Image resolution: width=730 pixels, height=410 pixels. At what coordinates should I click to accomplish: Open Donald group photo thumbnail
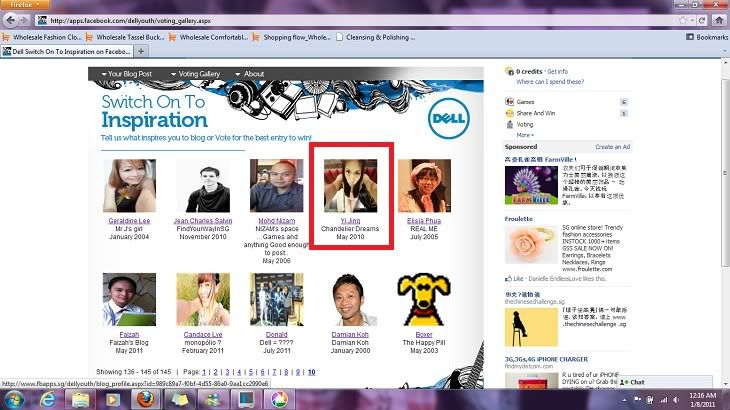pos(277,299)
